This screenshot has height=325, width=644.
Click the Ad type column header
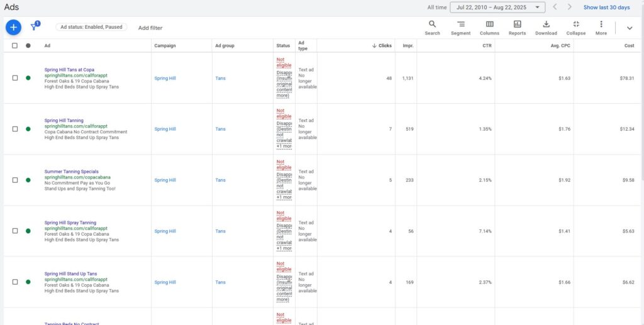coord(303,45)
